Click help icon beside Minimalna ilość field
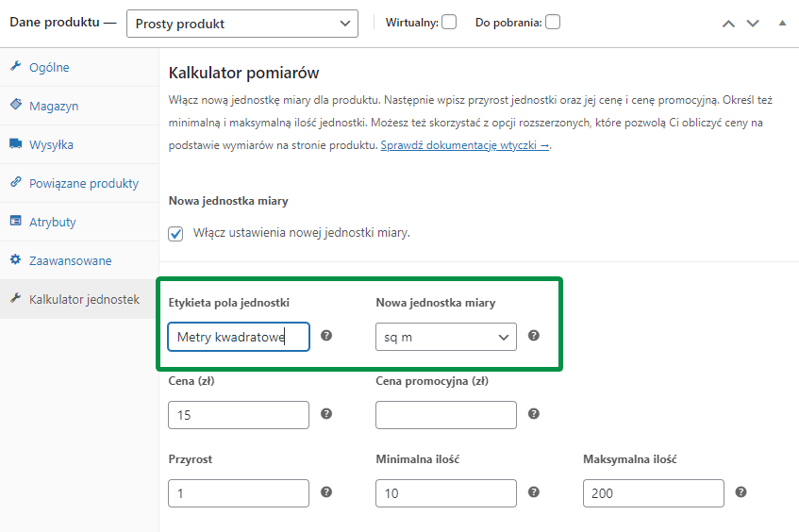The width and height of the screenshot is (799, 532). [534, 492]
